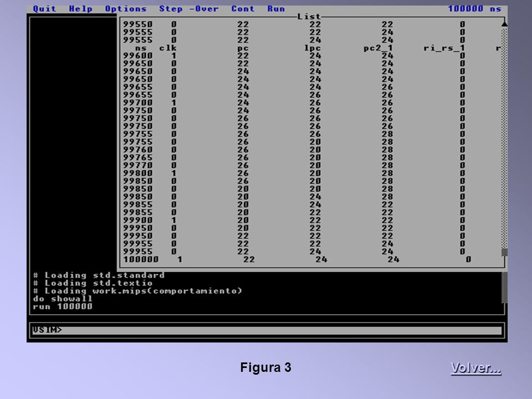Open the Quit menu

[44, 9]
